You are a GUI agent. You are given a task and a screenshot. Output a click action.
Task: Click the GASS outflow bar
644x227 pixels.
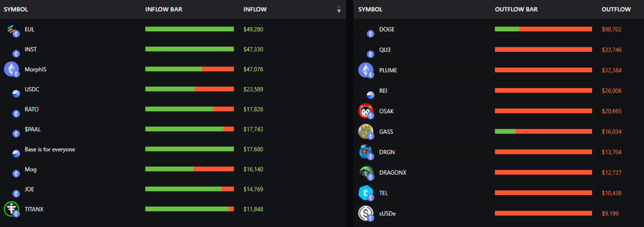pos(543,131)
